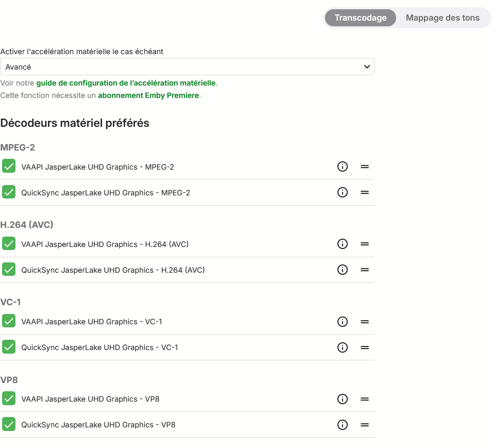The width and height of the screenshot is (494, 448).
Task: Click drag handle of QuickSync MPEG-2 row
Action: point(365,192)
